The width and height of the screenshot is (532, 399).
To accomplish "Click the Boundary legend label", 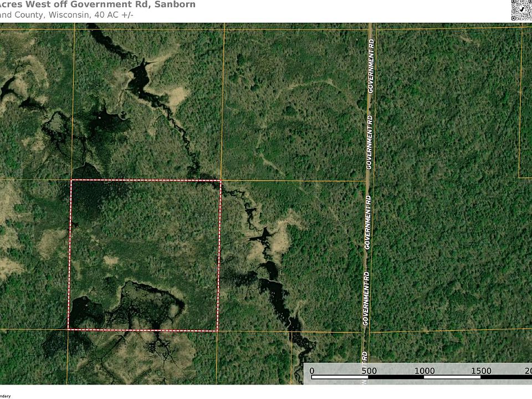I will [4, 396].
